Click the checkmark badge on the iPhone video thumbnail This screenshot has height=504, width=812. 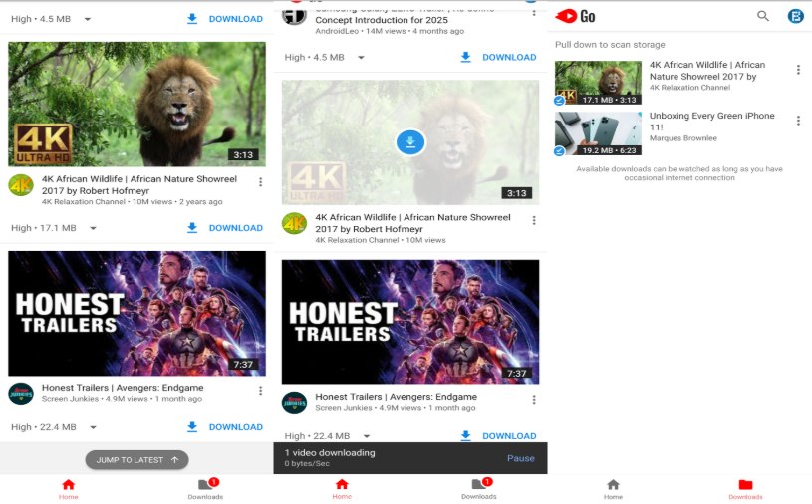pos(560,151)
